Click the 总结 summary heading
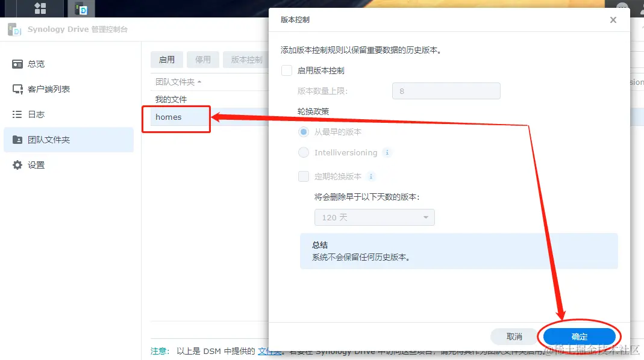Screen dimensions: 644x360 [x=320, y=245]
